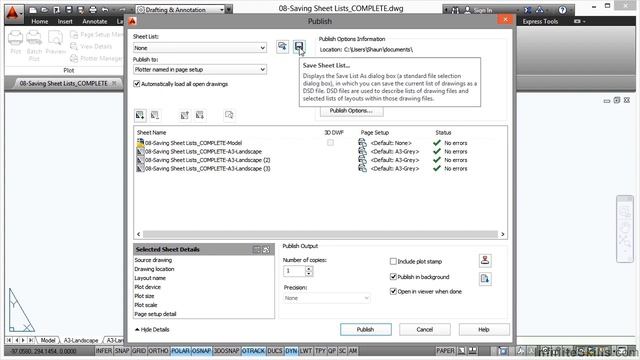Toggle OSNAP mode in status bar

(x=202, y=351)
